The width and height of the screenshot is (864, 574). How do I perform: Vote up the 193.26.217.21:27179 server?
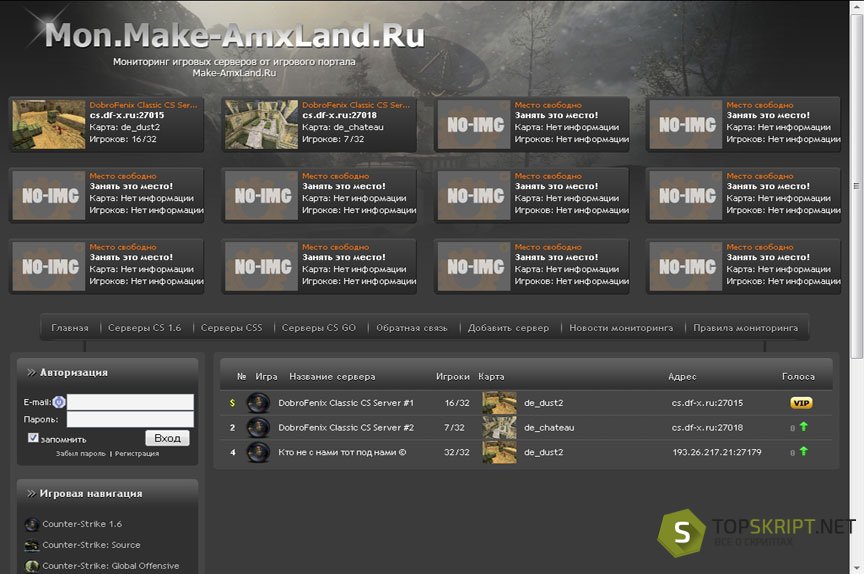803,451
